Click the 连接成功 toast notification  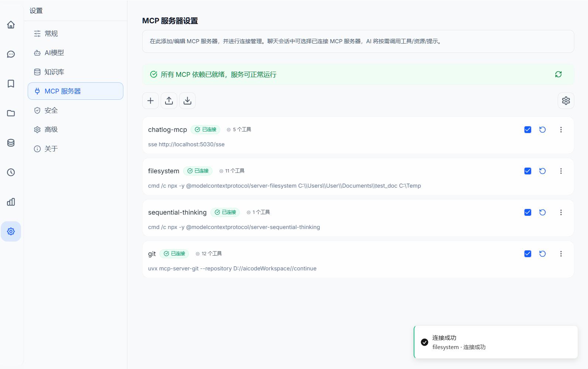point(495,342)
